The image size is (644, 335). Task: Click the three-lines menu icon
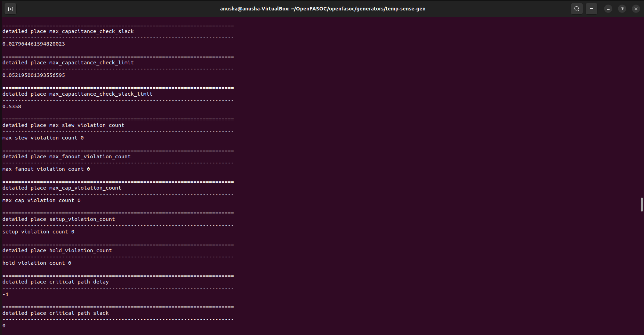(x=591, y=9)
